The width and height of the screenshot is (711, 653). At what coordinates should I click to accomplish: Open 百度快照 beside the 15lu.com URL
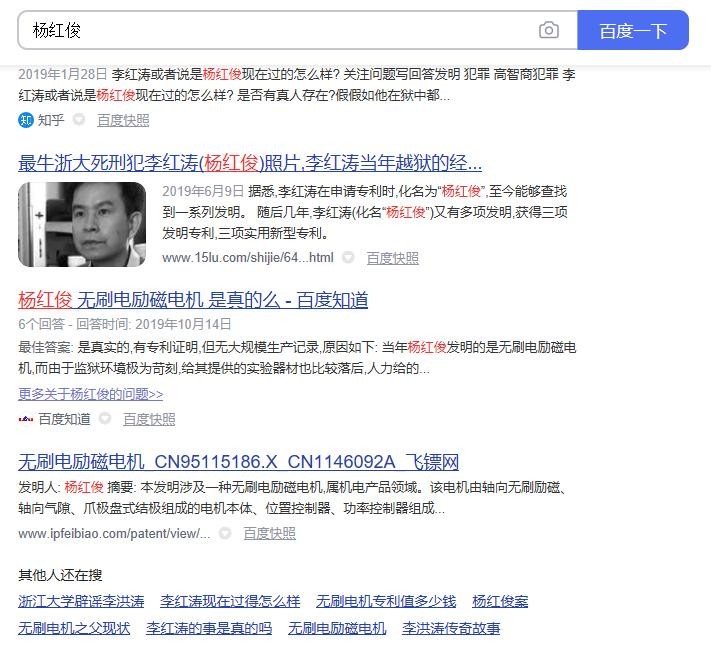[x=392, y=258]
